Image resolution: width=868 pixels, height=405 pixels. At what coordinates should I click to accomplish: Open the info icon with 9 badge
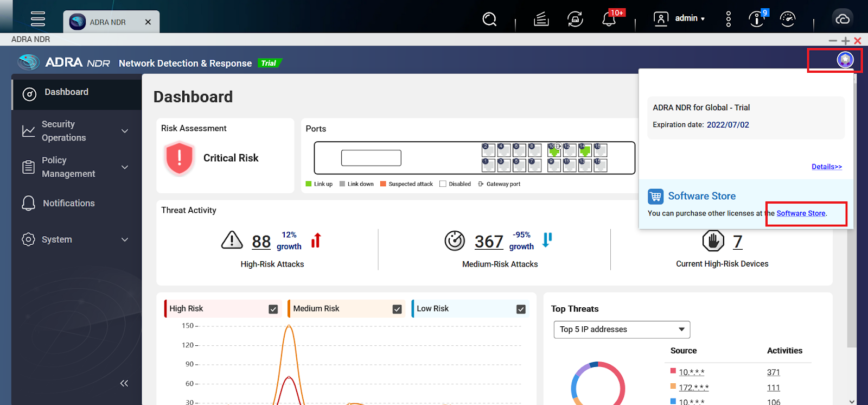tap(756, 20)
